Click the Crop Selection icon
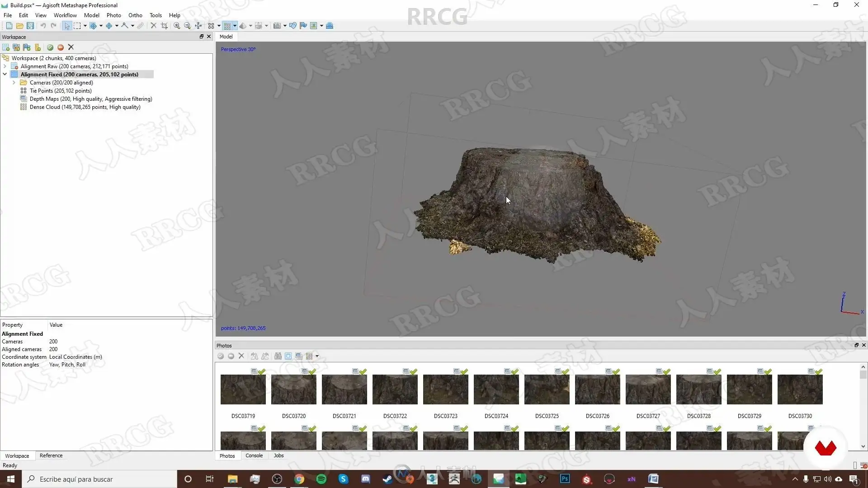Viewport: 868px width, 488px height. coord(164,26)
